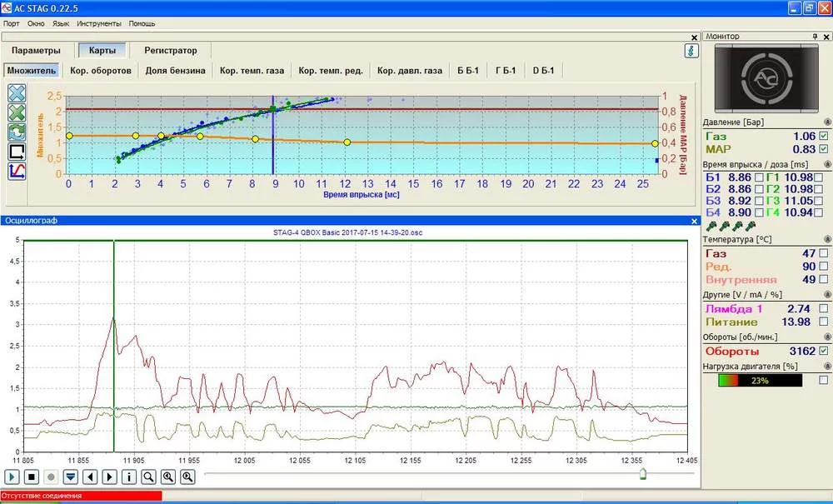Image resolution: width=833 pixels, height=504 pixels.
Task: Enable the Ред. temperature checkbox
Action: point(824,267)
